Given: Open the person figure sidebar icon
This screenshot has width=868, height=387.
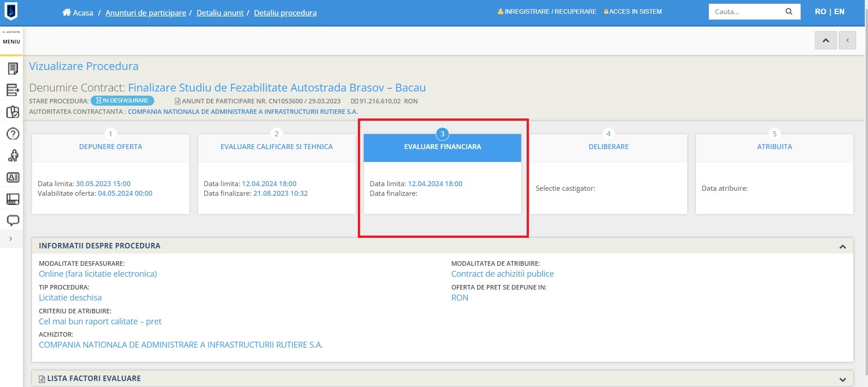Looking at the screenshot, I should [13, 156].
